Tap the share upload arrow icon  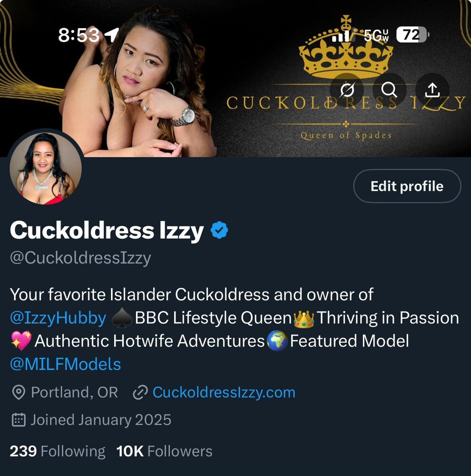point(432,90)
